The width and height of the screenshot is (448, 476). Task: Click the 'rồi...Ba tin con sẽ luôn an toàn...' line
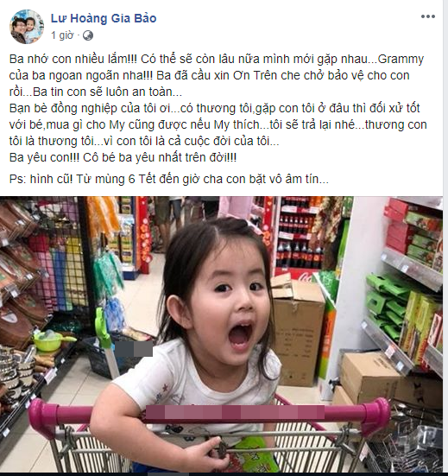96,92
